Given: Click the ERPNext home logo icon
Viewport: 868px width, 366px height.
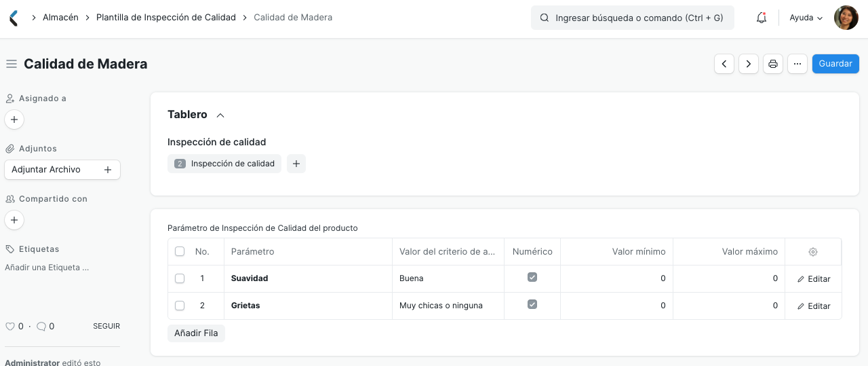Looking at the screenshot, I should [x=14, y=18].
